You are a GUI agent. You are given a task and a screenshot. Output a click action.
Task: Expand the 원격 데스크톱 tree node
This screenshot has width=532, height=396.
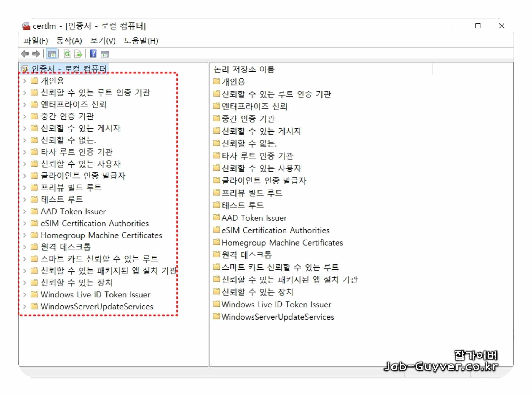click(25, 247)
